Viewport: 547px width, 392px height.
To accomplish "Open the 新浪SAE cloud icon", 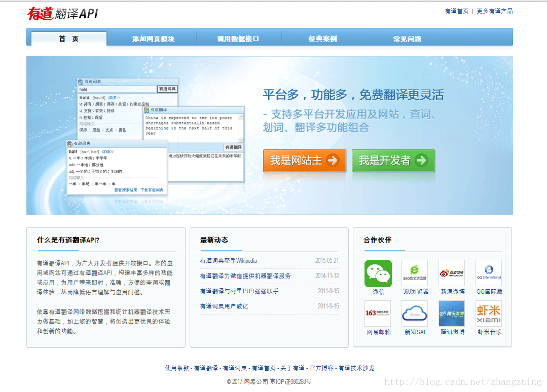I will click(415, 313).
